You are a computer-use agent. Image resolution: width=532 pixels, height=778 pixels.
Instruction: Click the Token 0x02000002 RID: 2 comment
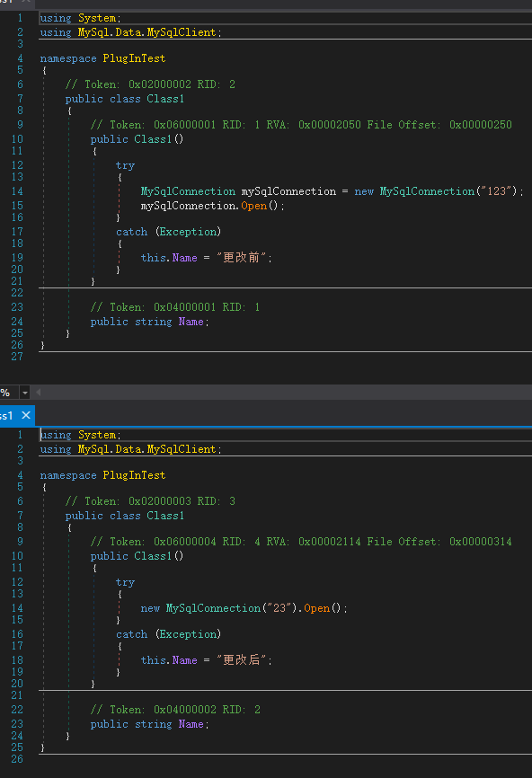coord(150,84)
